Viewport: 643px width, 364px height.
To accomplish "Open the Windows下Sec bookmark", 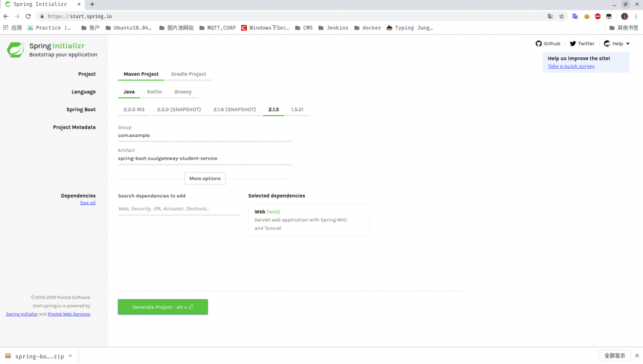I will pyautogui.click(x=265, y=28).
